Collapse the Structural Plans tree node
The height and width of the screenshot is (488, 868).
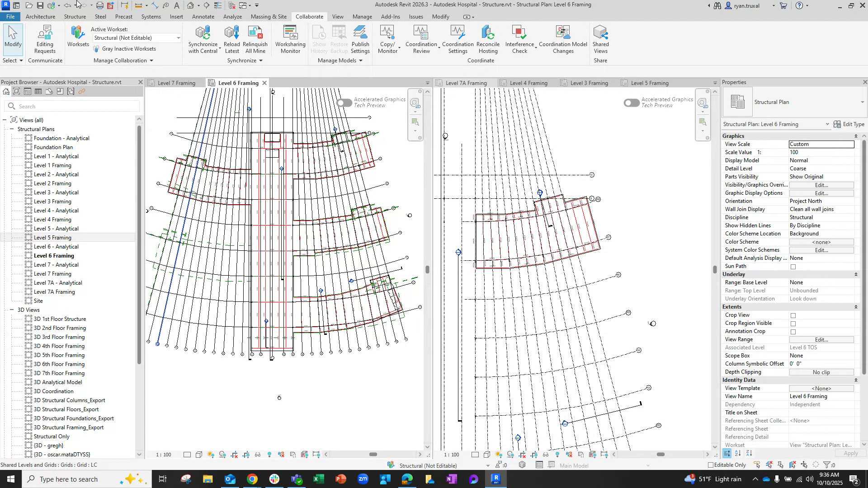pyautogui.click(x=12, y=129)
